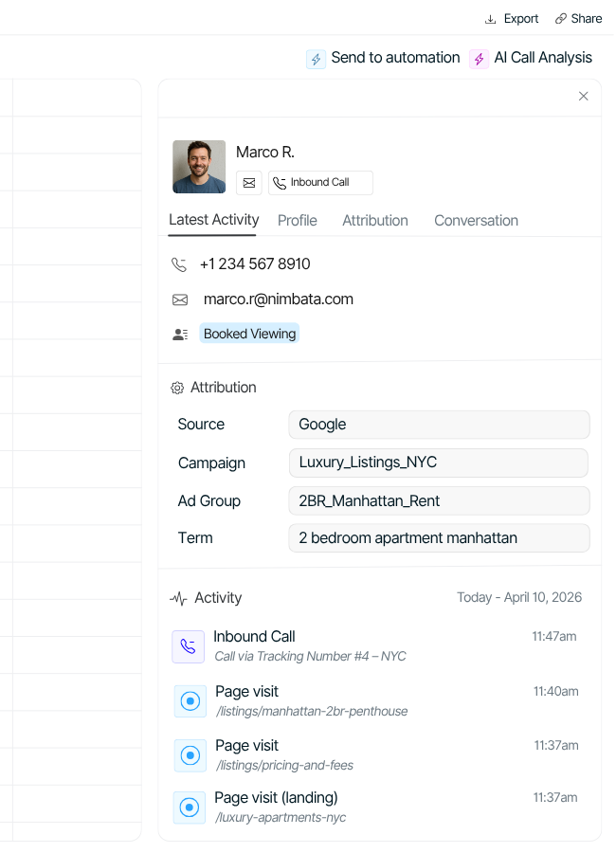Click the Term field 2 bedroom apartment manhattan

439,538
